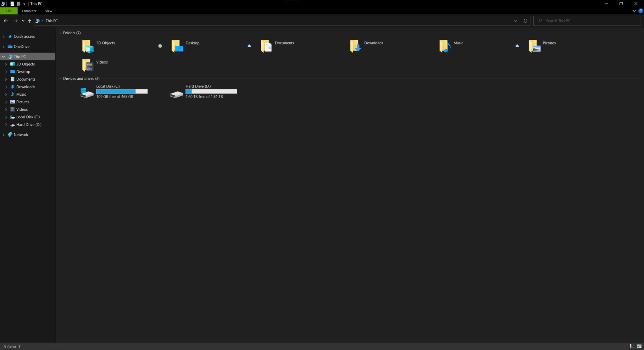Click the View menu tab
644x350 pixels.
[48, 11]
